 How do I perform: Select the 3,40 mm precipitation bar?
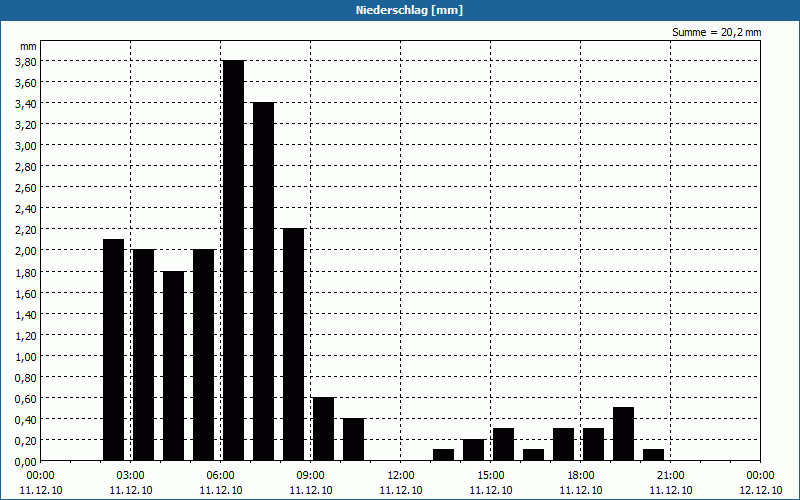tap(263, 281)
